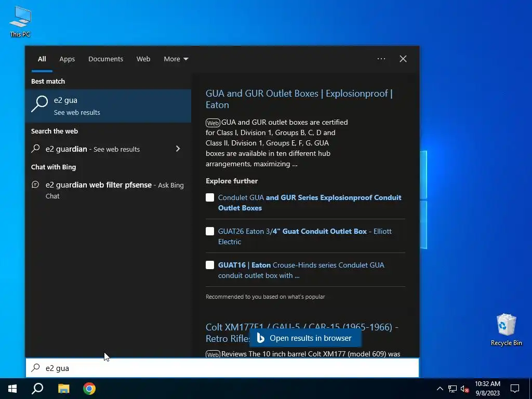Click the clock showing 10:32 AM
532x399 pixels.
(x=487, y=384)
